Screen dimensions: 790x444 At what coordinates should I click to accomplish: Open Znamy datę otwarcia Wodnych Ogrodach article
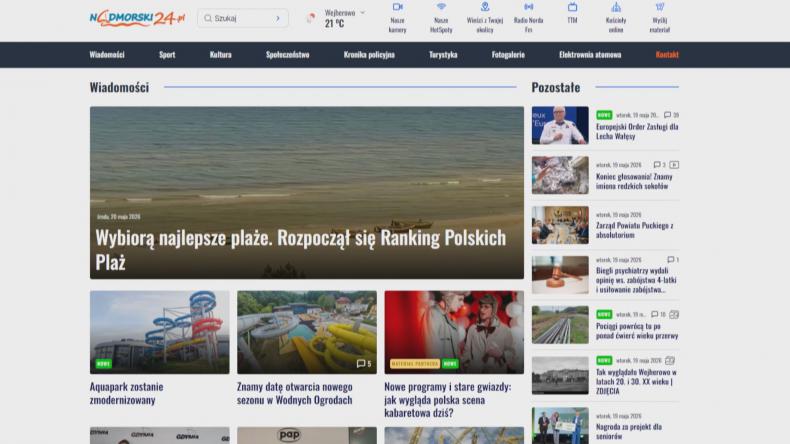[x=295, y=393]
